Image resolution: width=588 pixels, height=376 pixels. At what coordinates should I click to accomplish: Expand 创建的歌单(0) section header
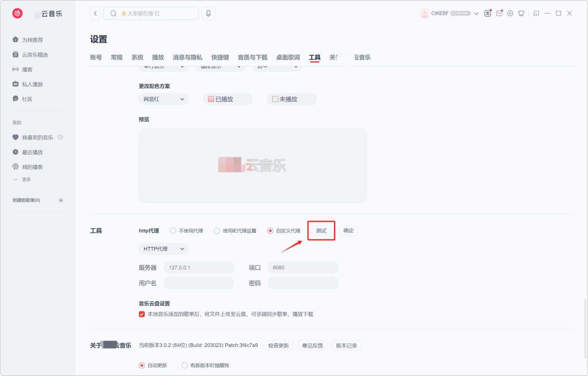click(x=26, y=200)
